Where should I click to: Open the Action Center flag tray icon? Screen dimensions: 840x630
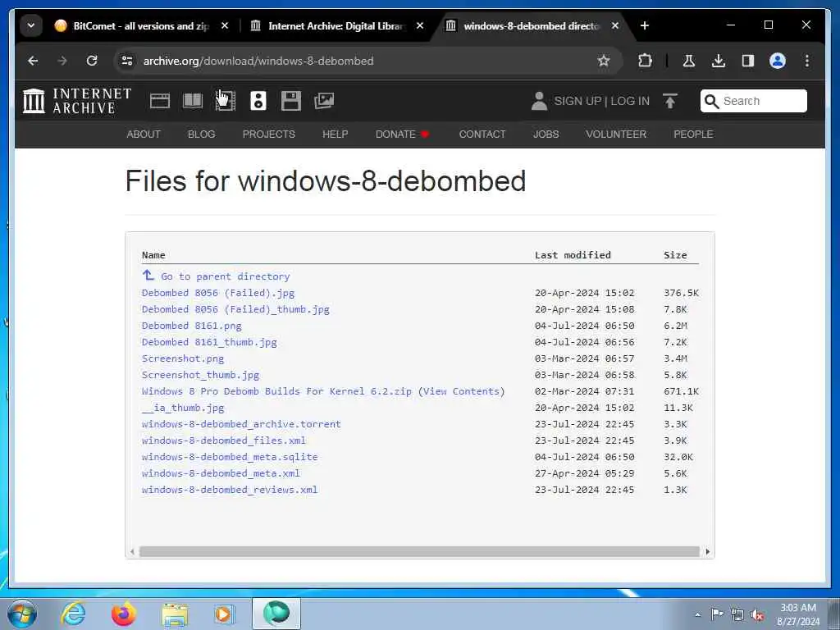click(x=717, y=614)
